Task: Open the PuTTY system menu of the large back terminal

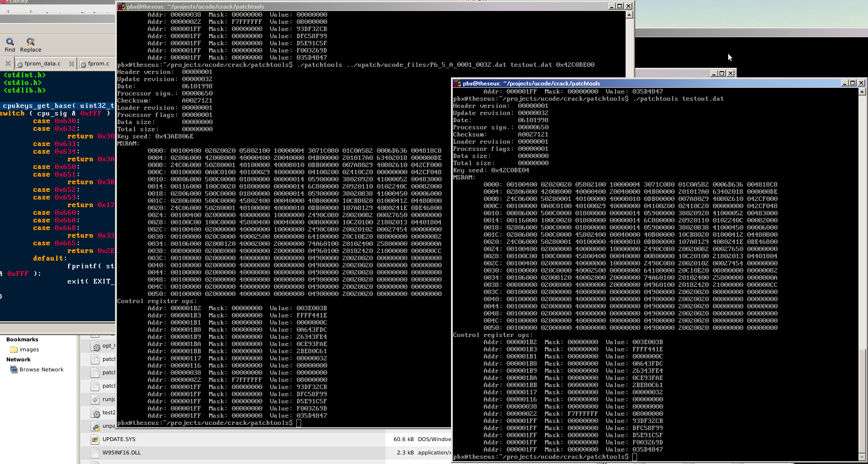Action: [122, 6]
